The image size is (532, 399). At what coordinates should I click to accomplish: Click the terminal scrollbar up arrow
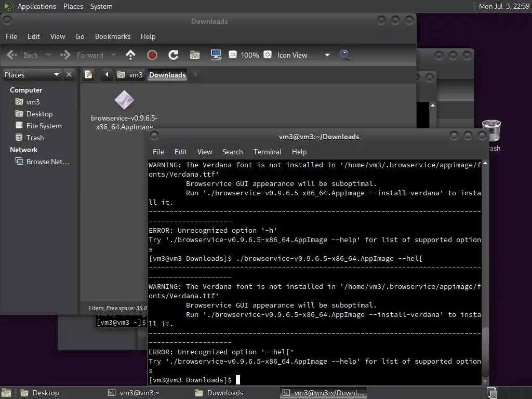485,163
